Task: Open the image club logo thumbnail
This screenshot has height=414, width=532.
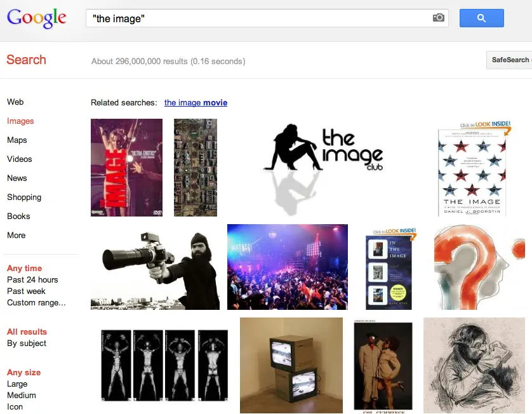Action: pyautogui.click(x=323, y=168)
